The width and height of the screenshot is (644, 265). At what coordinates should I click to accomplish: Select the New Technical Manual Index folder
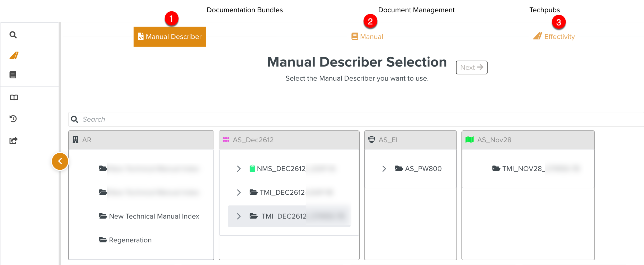tap(154, 216)
